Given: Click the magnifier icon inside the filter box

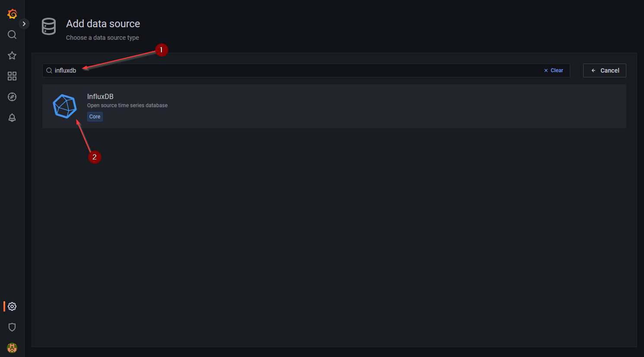Looking at the screenshot, I should pos(49,70).
